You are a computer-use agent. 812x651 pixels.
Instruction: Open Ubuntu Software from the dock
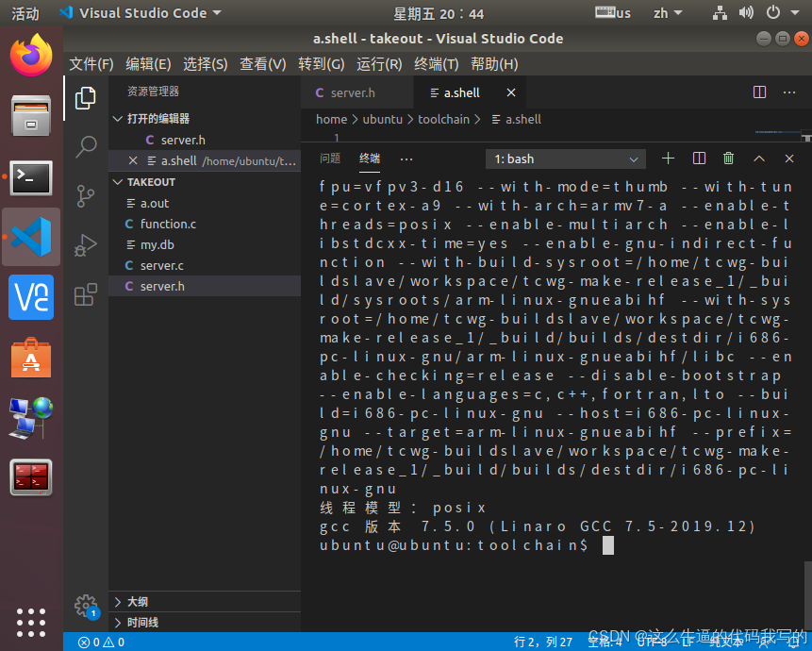click(x=31, y=358)
